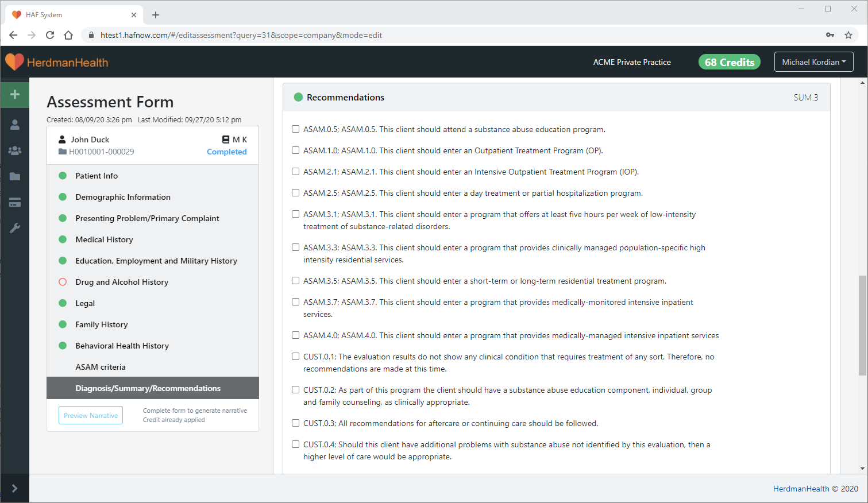Screen dimensions: 868x503
Task: Go to the Drug and Alcohol History section
Action: pos(122,282)
